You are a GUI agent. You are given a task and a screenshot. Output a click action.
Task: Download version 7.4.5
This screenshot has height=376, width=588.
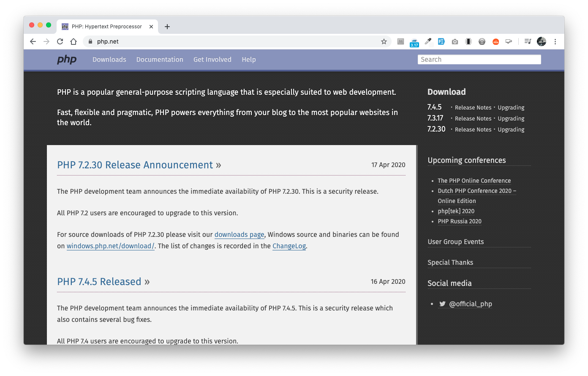coord(434,107)
